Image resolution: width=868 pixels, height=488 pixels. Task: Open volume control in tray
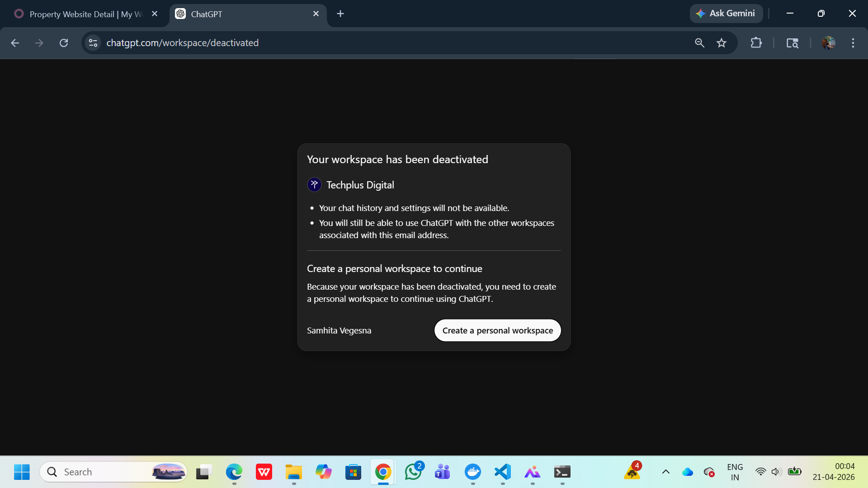pos(777,472)
